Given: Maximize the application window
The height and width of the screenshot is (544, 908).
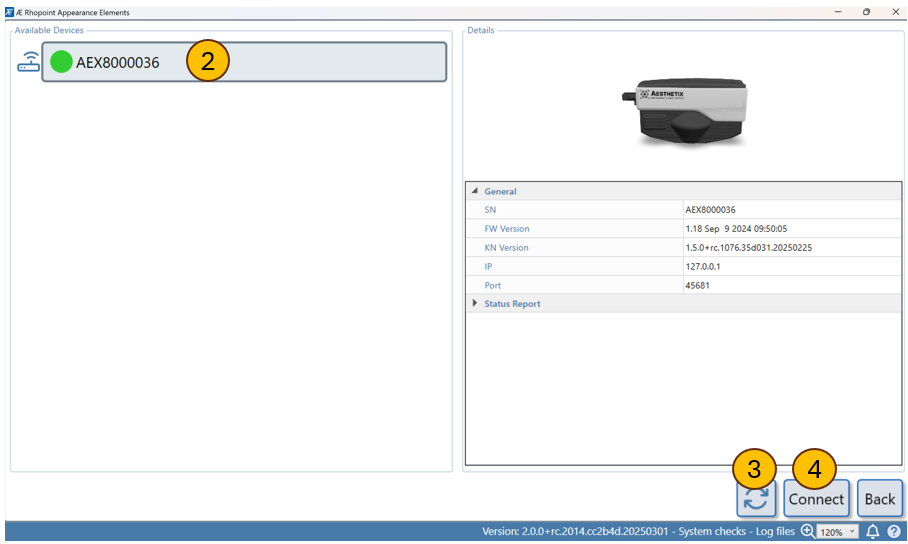Looking at the screenshot, I should point(866,12).
